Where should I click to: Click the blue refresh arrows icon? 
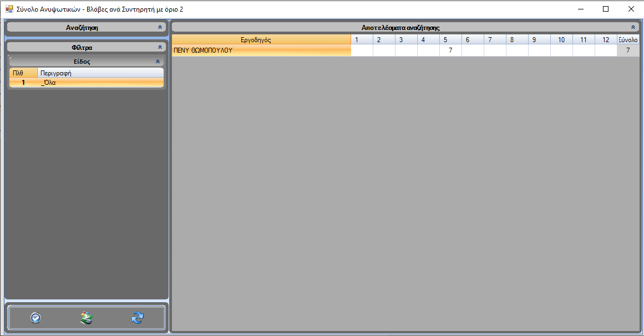click(x=138, y=318)
